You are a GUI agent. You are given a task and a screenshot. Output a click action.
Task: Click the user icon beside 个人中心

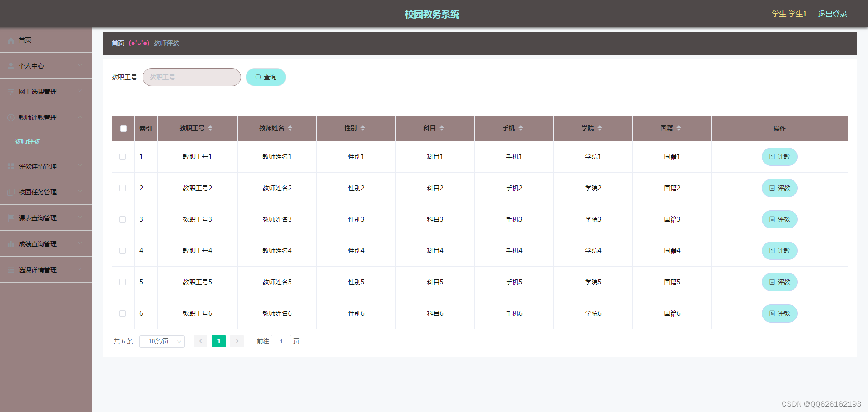11,66
